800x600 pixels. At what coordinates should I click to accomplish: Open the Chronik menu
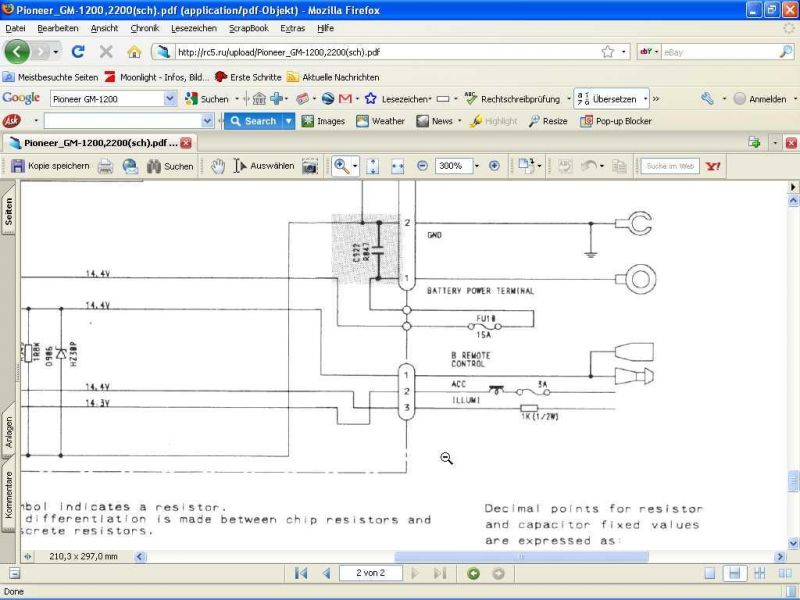click(144, 28)
